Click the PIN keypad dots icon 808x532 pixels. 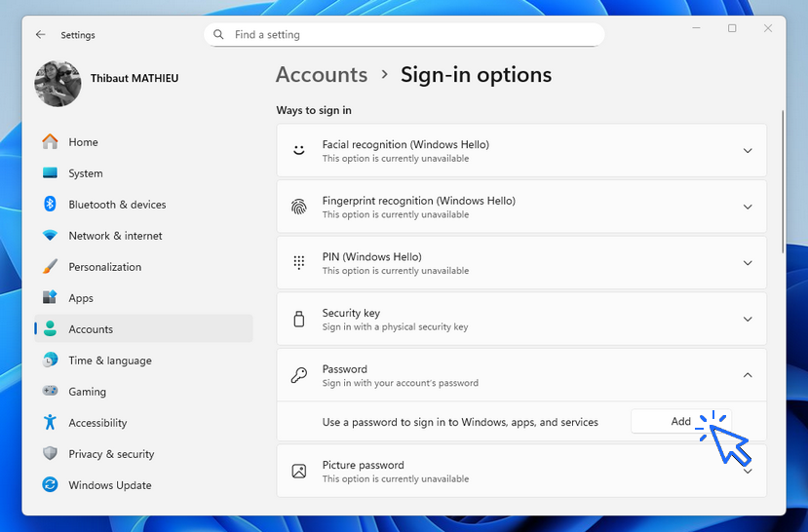point(299,263)
